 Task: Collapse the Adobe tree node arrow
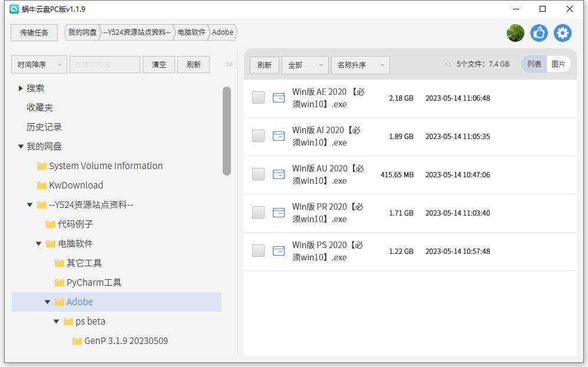point(47,302)
